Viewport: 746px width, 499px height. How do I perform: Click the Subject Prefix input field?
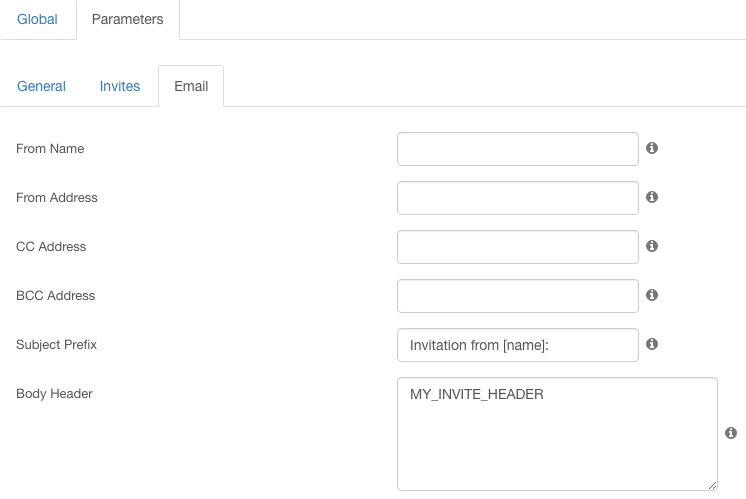518,345
